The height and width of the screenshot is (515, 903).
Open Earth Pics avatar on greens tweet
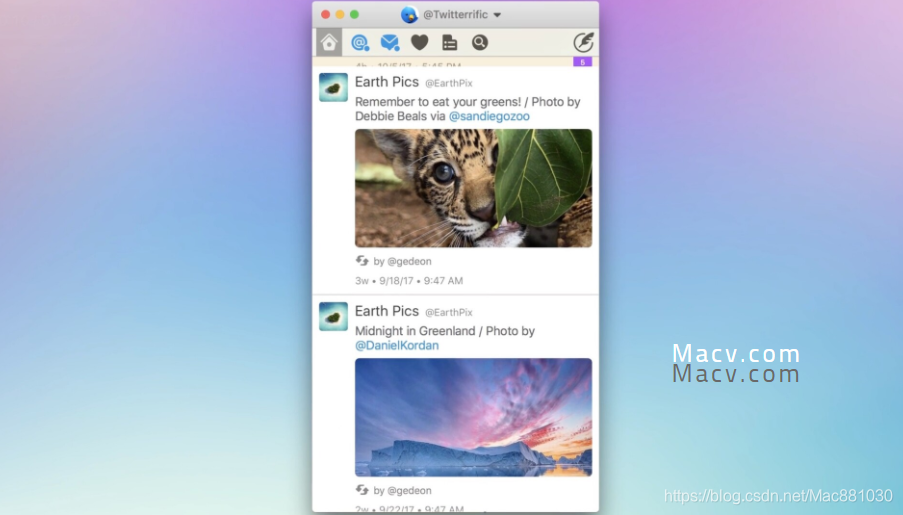point(333,88)
